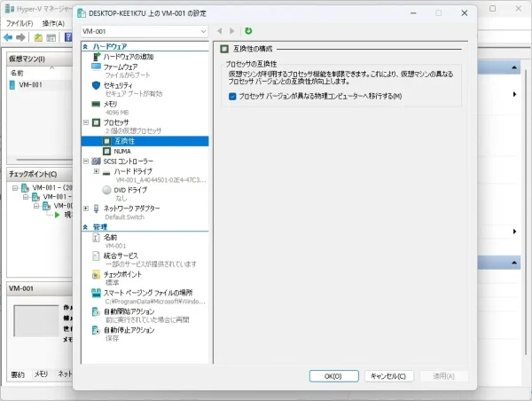
Task: Click the VM-001 preview thumbnail
Action: [x=36, y=320]
